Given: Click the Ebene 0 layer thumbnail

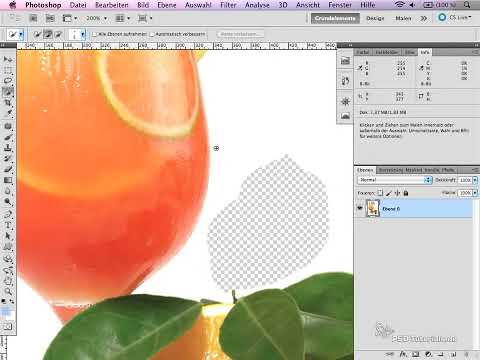Looking at the screenshot, I should click(x=373, y=208).
